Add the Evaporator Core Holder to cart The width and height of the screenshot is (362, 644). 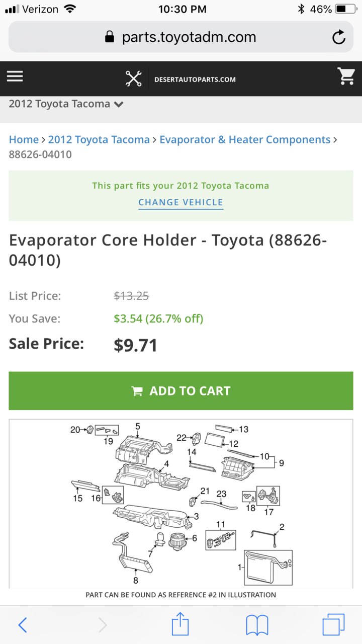[x=181, y=391]
